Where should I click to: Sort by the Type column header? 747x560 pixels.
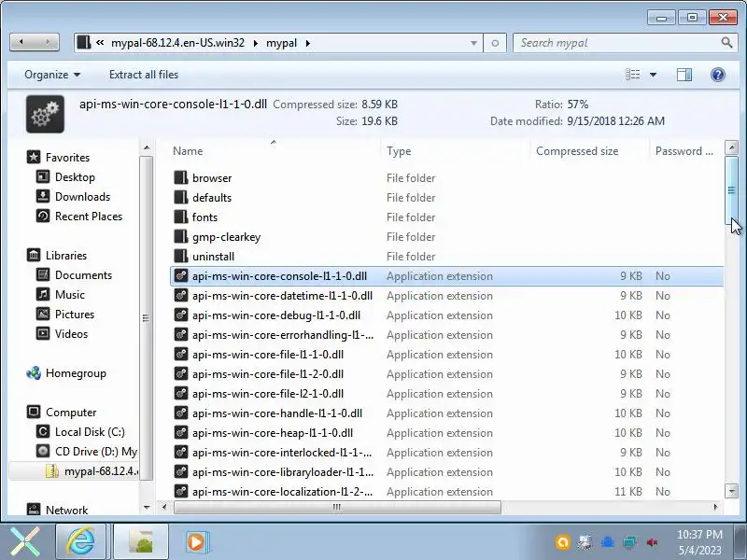[x=399, y=151]
